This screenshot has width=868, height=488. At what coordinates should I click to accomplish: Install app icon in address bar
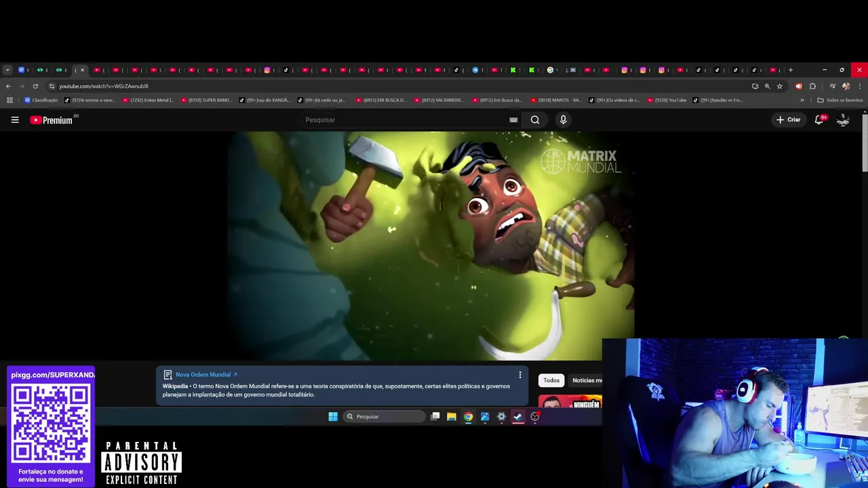tap(755, 86)
